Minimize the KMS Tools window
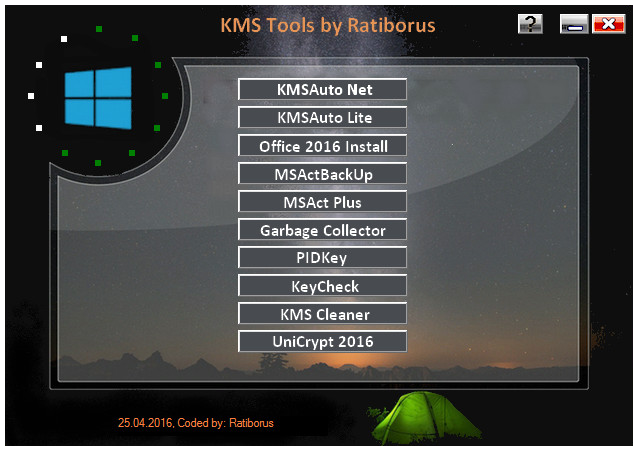The height and width of the screenshot is (455, 639). click(x=574, y=24)
